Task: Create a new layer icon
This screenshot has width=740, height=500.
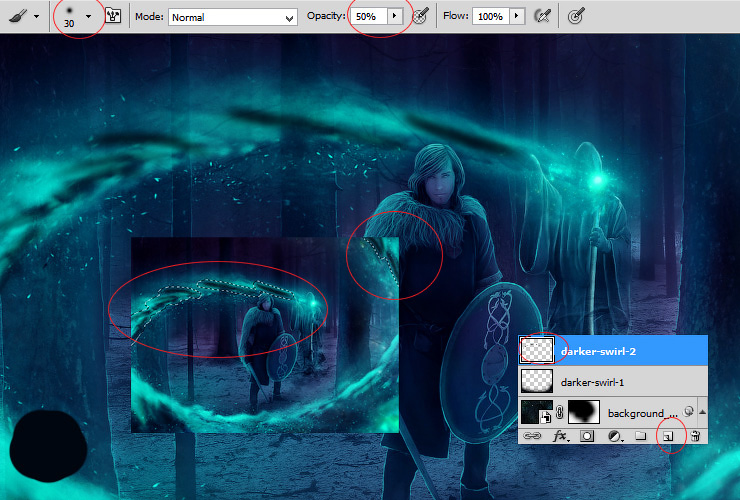Action: (668, 436)
